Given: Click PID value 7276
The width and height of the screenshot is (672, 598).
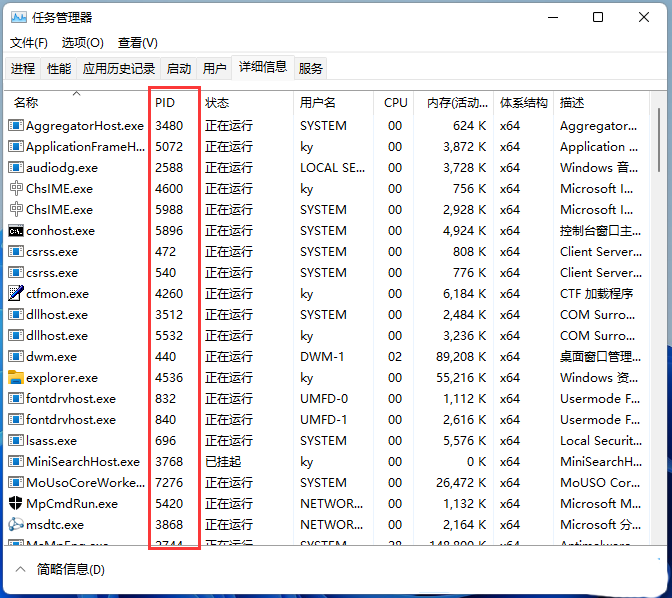Looking at the screenshot, I should pos(169,483).
